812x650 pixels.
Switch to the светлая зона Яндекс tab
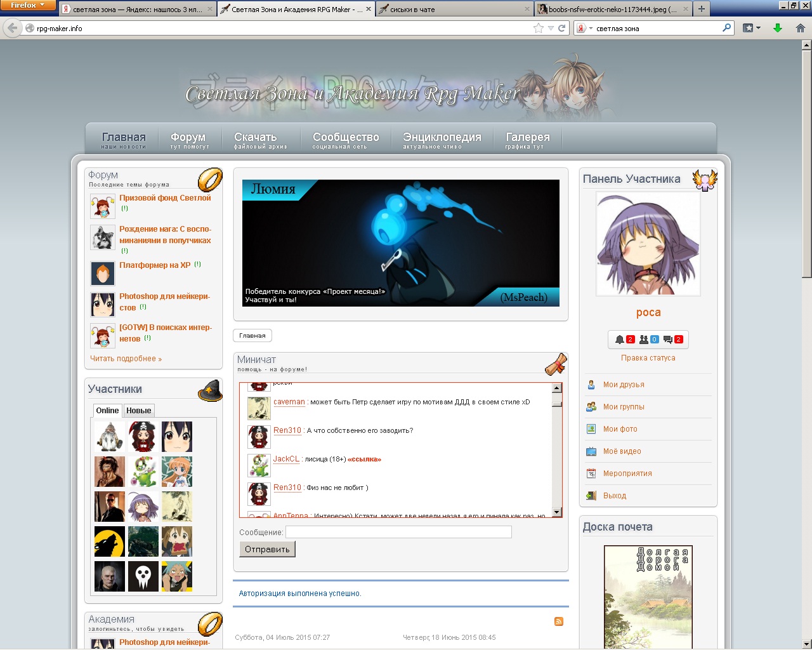(138, 10)
